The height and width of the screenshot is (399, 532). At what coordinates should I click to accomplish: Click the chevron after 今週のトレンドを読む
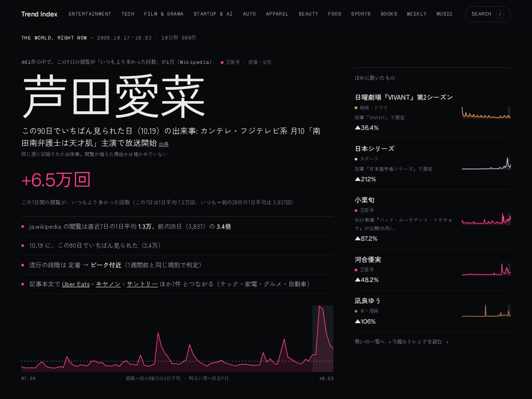coord(447,342)
